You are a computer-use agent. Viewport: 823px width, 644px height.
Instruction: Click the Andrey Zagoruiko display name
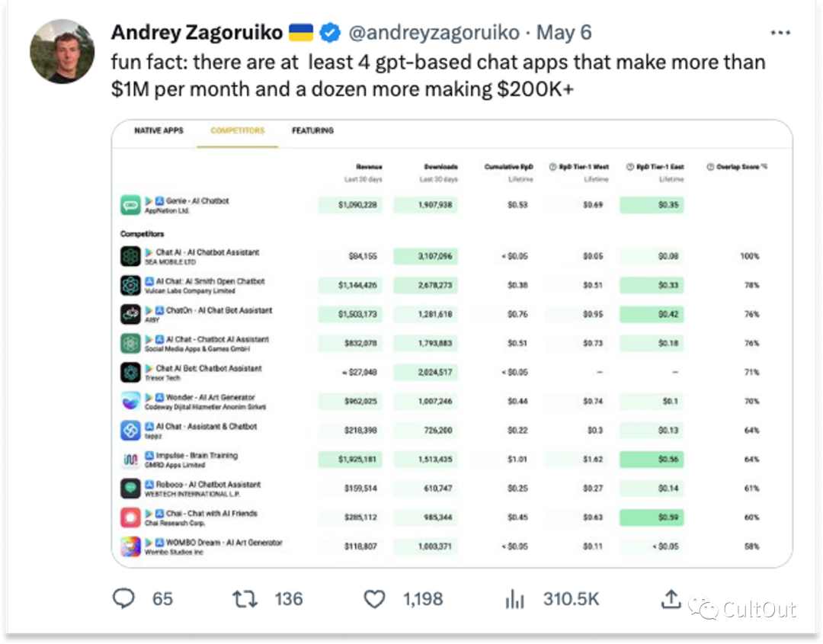(x=197, y=33)
